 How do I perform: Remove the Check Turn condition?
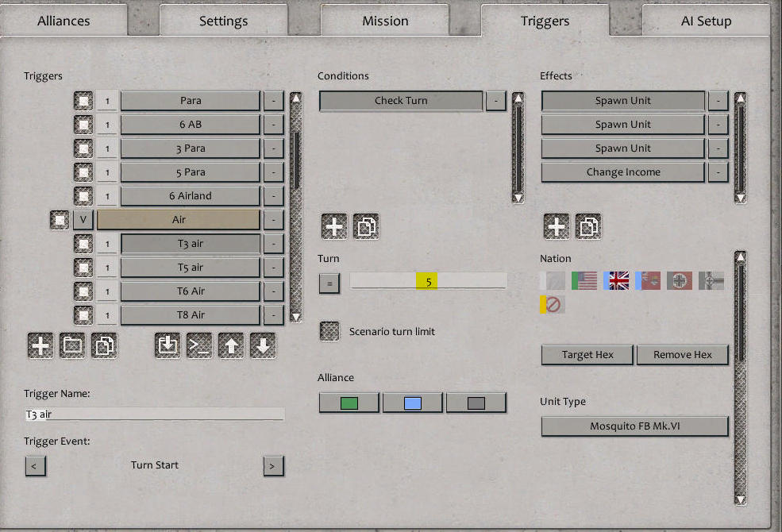495,101
